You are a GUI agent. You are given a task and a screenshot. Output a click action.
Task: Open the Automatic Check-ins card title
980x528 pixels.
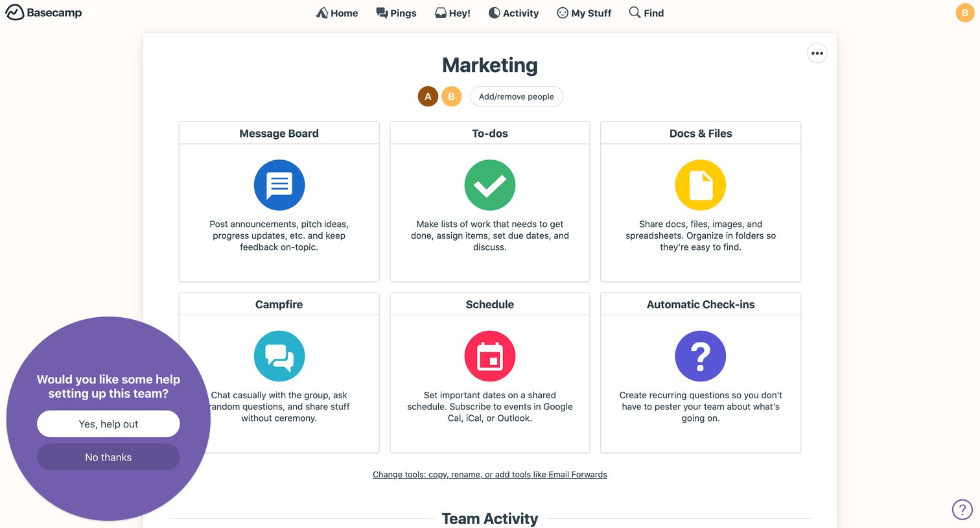pos(701,305)
